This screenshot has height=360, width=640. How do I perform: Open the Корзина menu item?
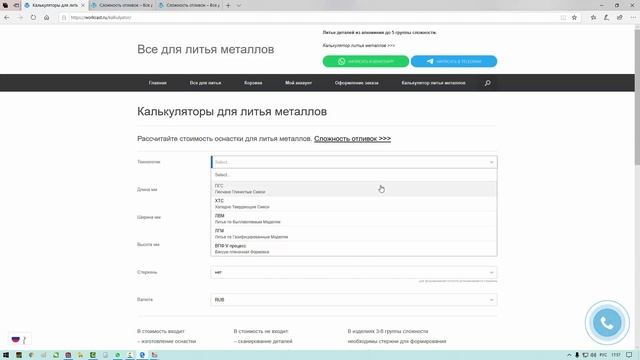click(253, 83)
